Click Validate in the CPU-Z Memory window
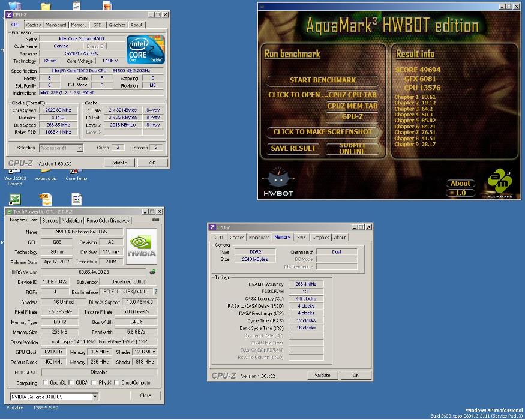Viewport: 525px width, 420px height. (x=322, y=375)
